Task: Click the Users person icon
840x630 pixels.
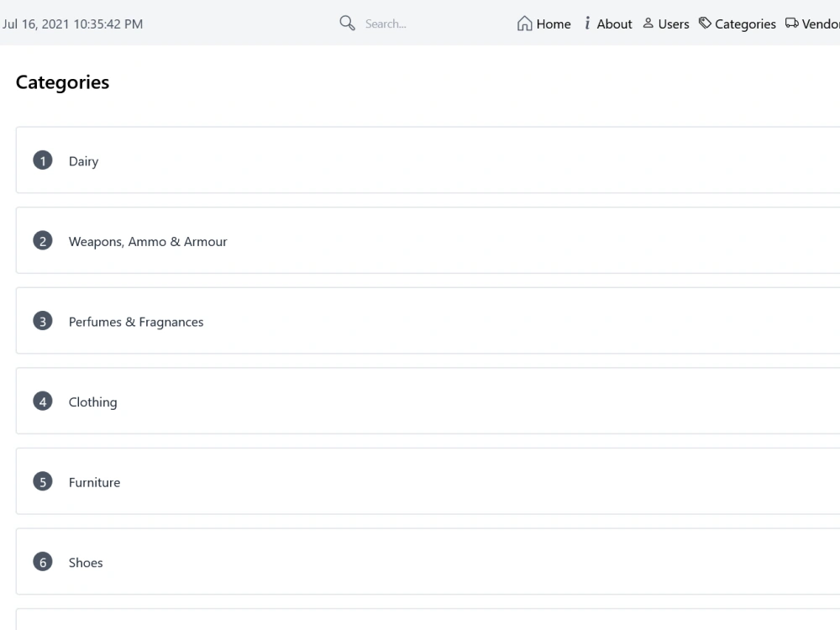Action: (648, 23)
